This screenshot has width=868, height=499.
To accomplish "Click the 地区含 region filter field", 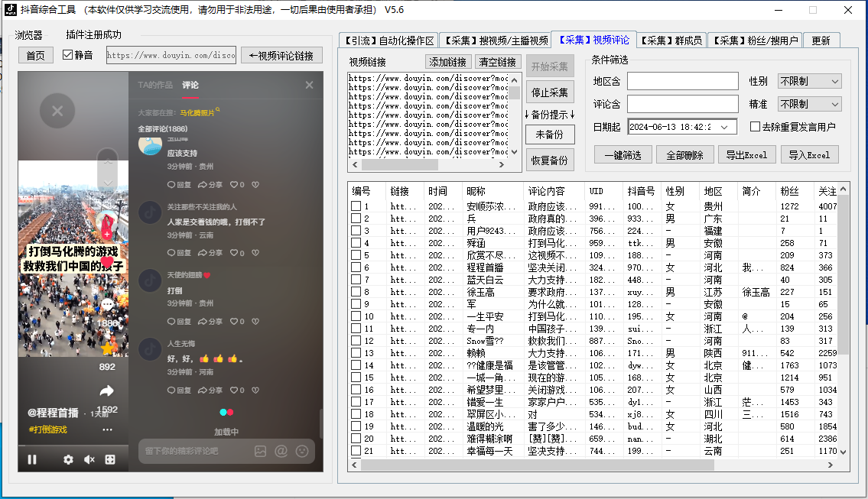I will point(683,81).
